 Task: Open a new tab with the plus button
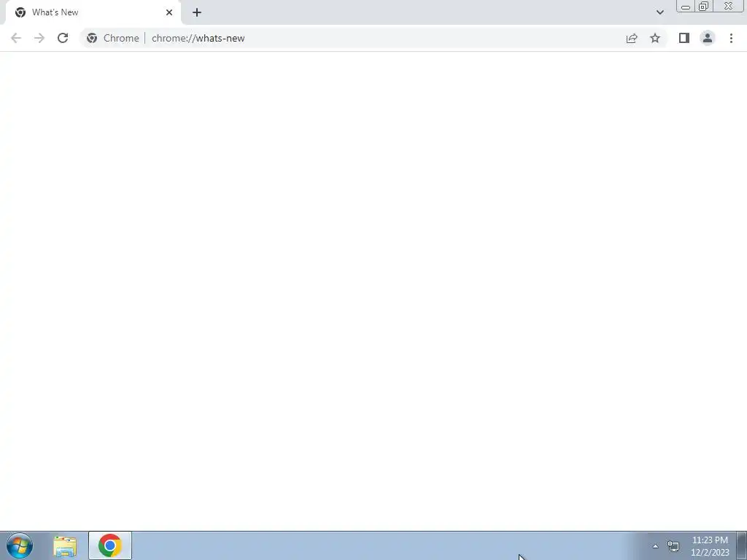[197, 12]
